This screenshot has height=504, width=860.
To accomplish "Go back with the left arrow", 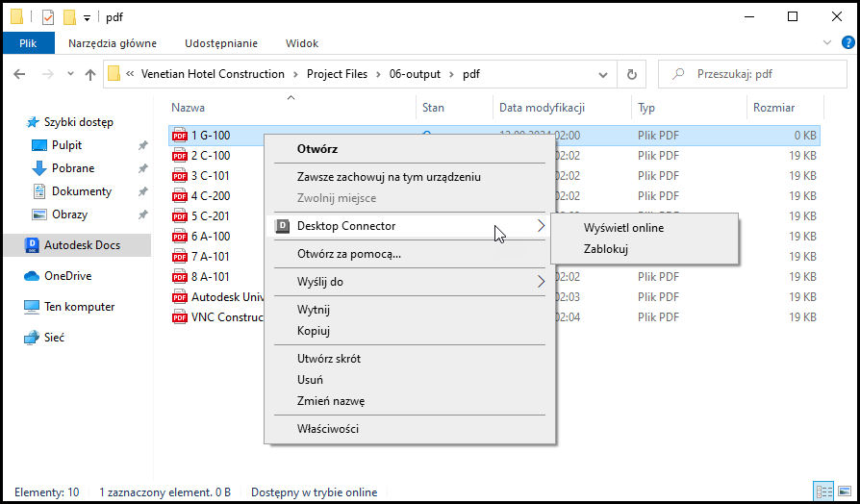I will point(20,74).
